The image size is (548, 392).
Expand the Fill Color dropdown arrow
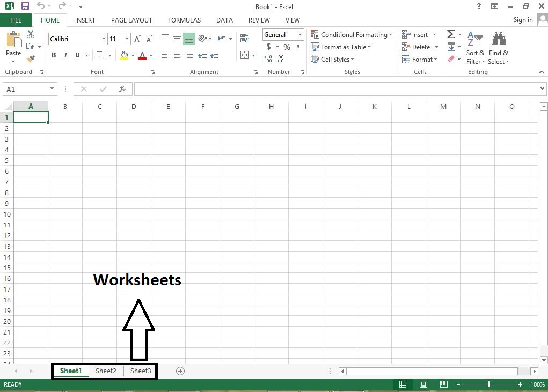132,55
